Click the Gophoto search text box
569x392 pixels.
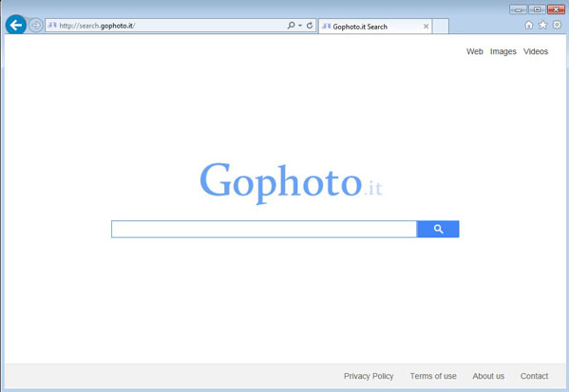(264, 229)
